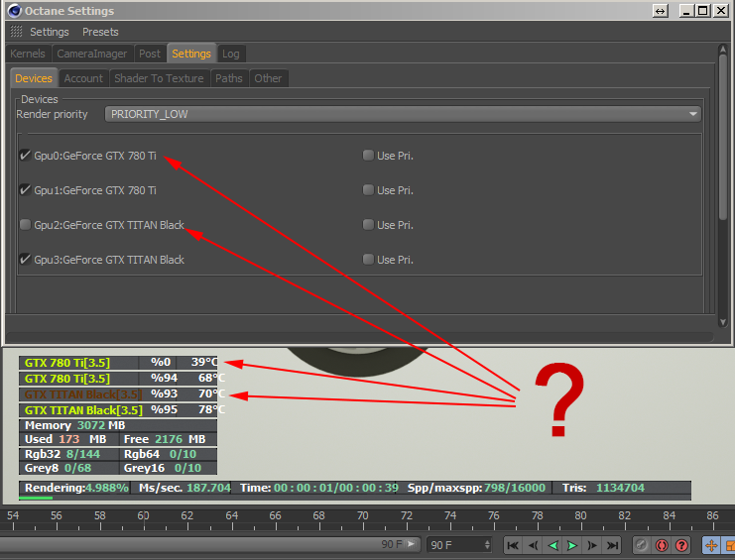735x560 pixels.
Task: Toggle the position move arrows icon
Action: (710, 545)
